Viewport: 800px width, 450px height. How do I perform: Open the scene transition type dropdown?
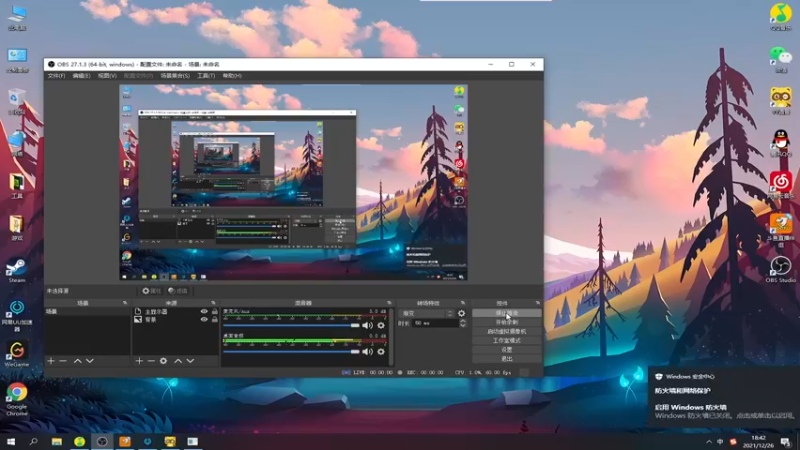[x=427, y=313]
